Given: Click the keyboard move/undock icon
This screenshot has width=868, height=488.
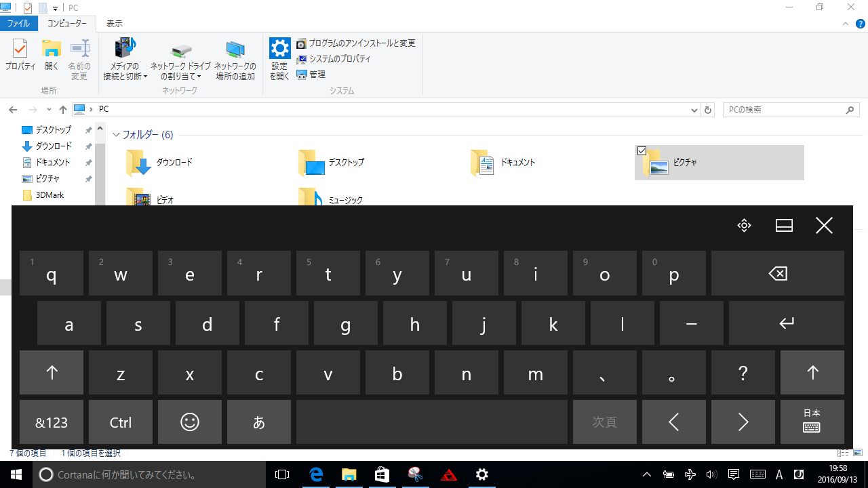Looking at the screenshot, I should pyautogui.click(x=744, y=226).
